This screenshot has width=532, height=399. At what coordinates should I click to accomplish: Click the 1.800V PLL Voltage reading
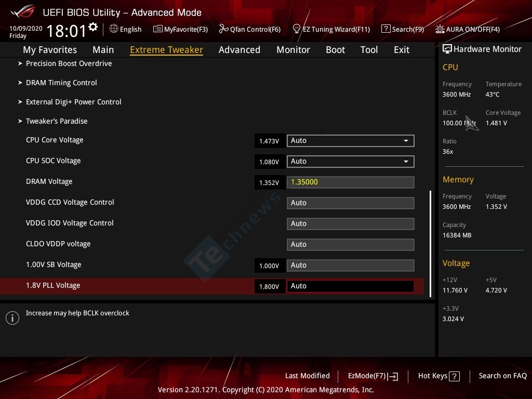(x=269, y=286)
